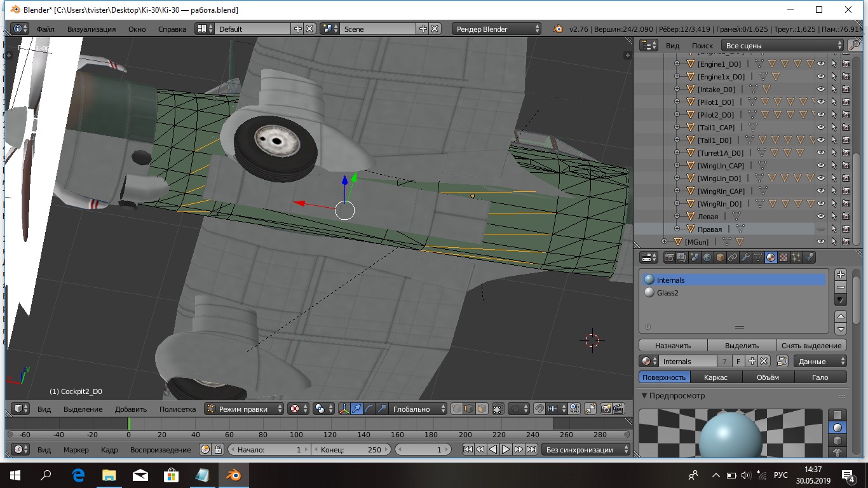Screen dimensions: 868x488
Task: Click the Blender icon in Windows taskbar
Action: [234, 475]
